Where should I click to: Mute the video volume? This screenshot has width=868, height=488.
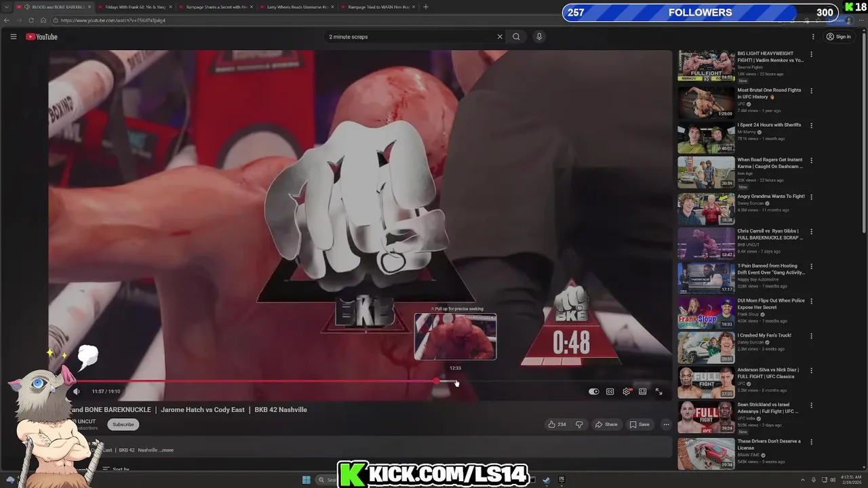[76, 391]
